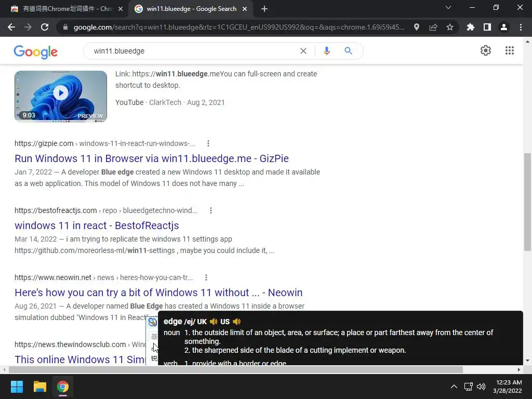Open Run Windows 11 in Browser GizPie link
Screen dimensions: 532x399
coord(152,158)
